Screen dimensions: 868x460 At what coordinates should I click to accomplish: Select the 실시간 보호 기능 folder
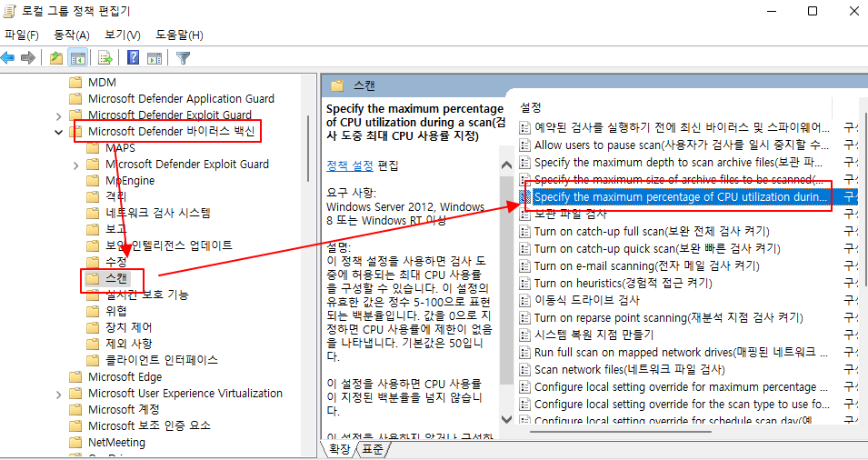coord(137,294)
